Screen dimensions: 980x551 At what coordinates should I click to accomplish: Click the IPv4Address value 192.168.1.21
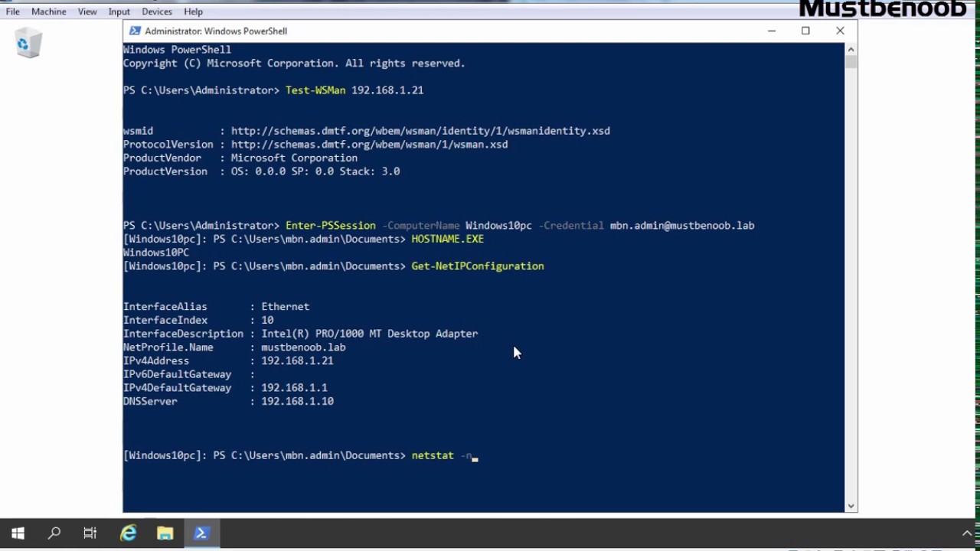[x=297, y=361]
